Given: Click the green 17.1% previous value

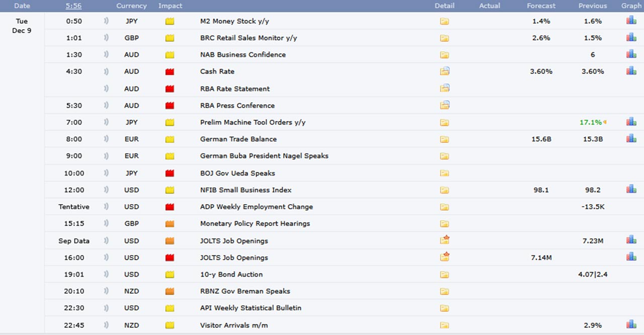Looking at the screenshot, I should point(590,122).
